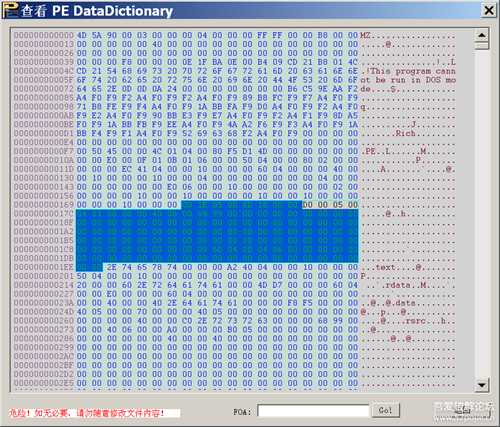This screenshot has height=427, width=500.
Task: Click the Rich signature in ASCII column
Action: [x=405, y=133]
